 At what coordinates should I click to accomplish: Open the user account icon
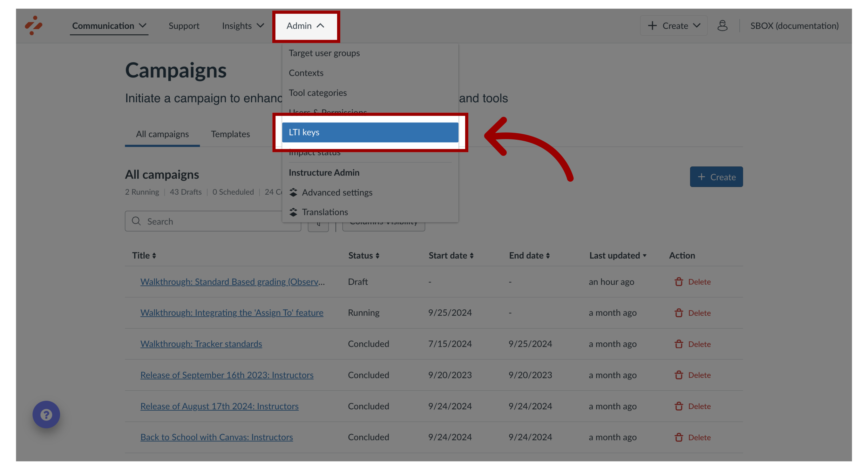pos(722,26)
